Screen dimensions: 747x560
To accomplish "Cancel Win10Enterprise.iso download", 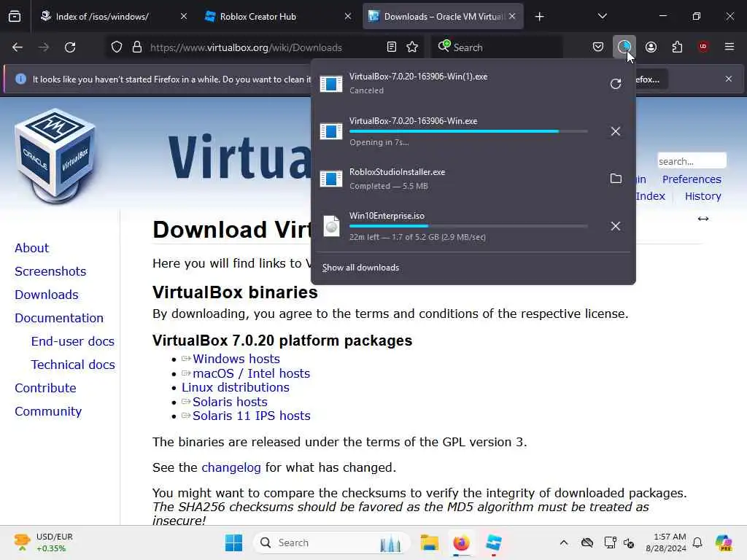I will click(x=616, y=226).
